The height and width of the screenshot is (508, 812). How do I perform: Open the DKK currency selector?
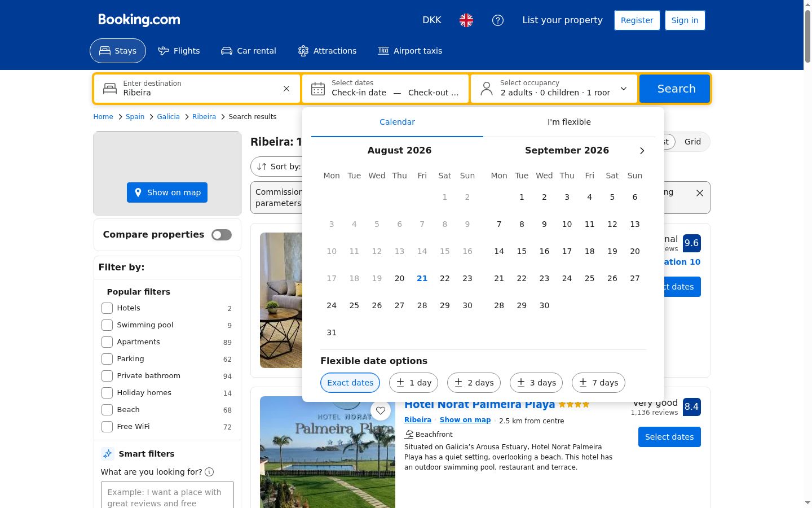(432, 20)
